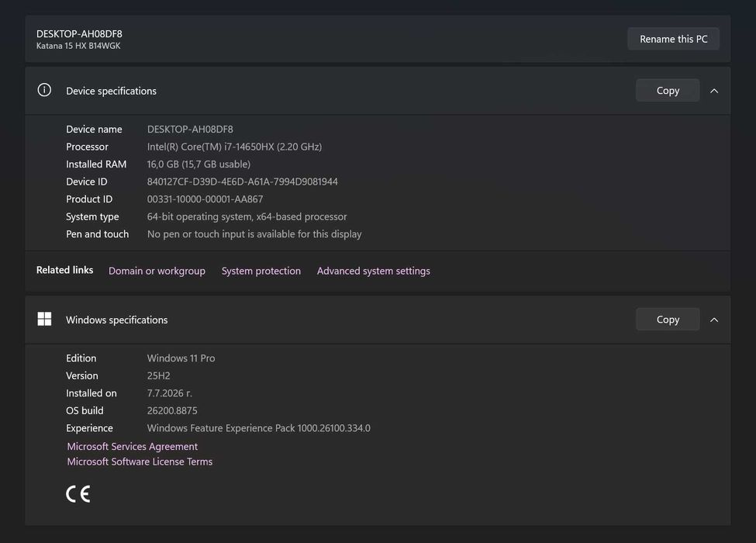Click the Windows logo icon beside Windows specifications
Screen dimensions: 756x543
click(44, 320)
